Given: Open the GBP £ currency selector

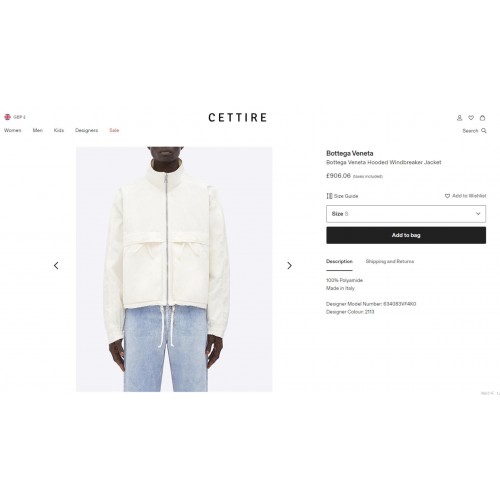Looking at the screenshot, I should tap(19, 117).
